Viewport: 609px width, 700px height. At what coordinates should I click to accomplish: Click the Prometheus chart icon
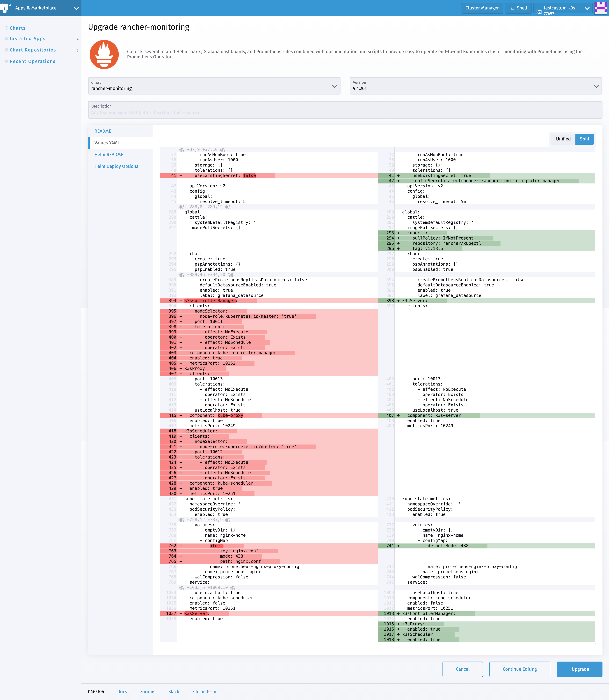(x=104, y=54)
